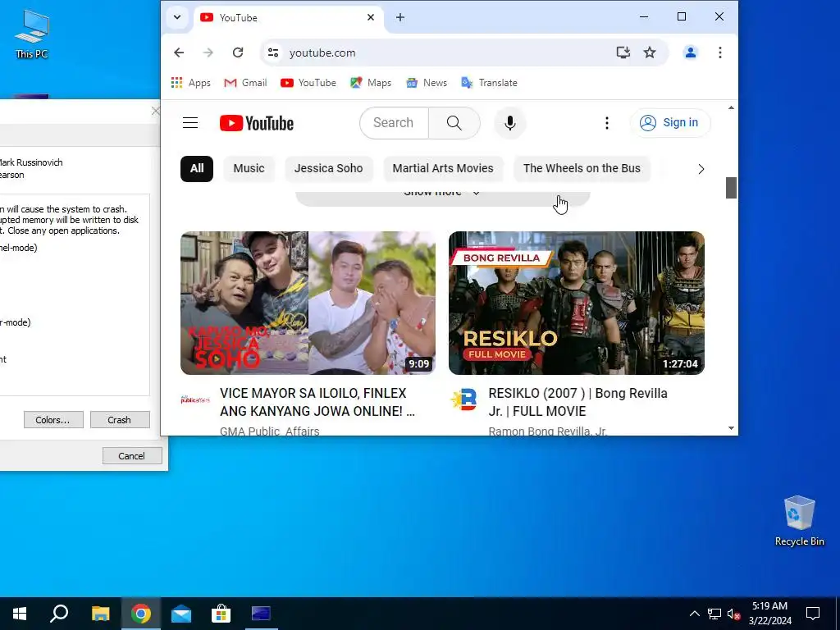Go back in Chrome
Image resolution: width=840 pixels, height=630 pixels.
pos(179,52)
